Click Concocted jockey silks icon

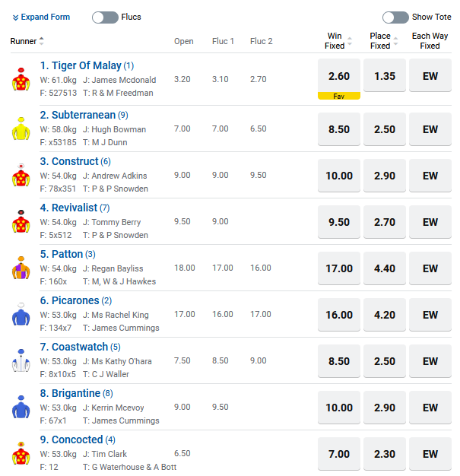[20, 454]
